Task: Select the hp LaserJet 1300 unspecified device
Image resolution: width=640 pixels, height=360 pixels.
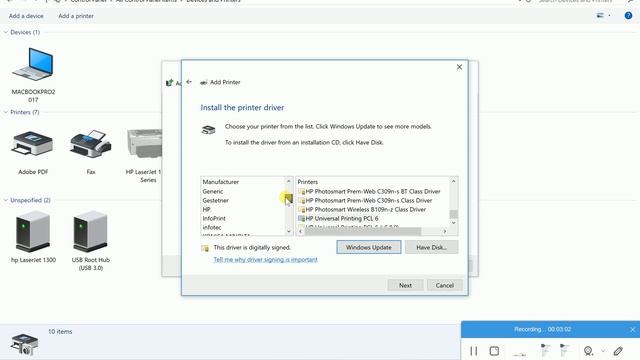Action: pyautogui.click(x=33, y=231)
